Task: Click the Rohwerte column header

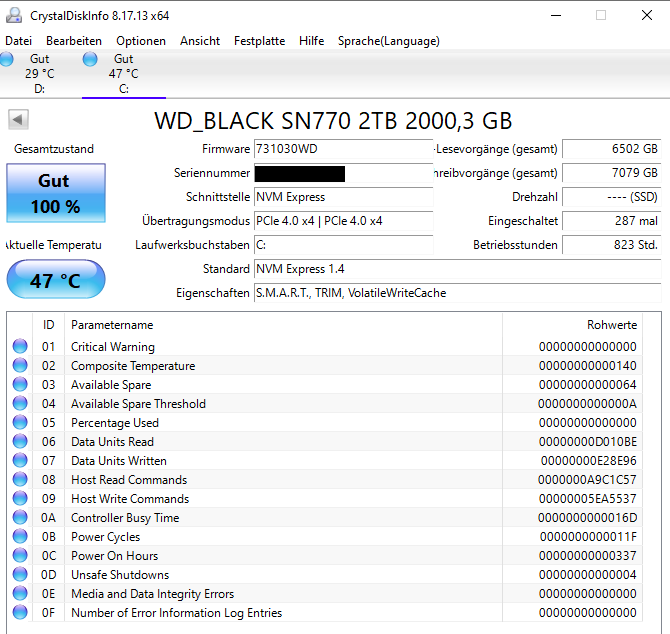Action: [573, 325]
